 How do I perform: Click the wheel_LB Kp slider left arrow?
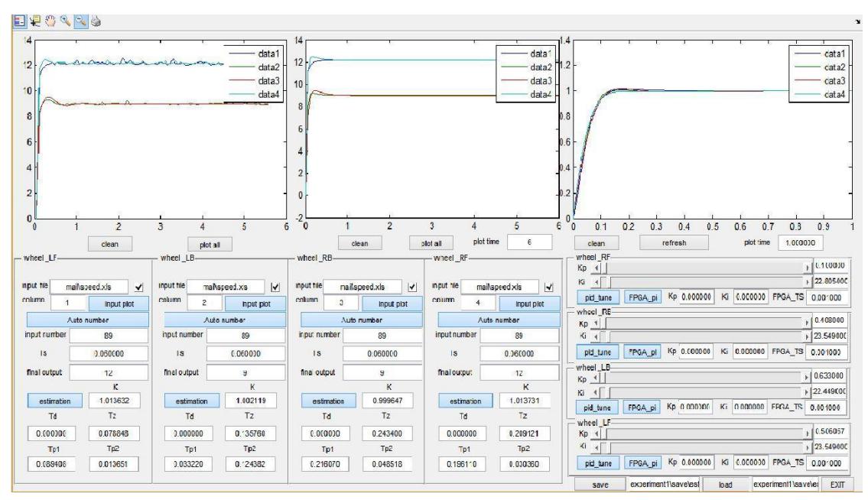tap(597, 378)
